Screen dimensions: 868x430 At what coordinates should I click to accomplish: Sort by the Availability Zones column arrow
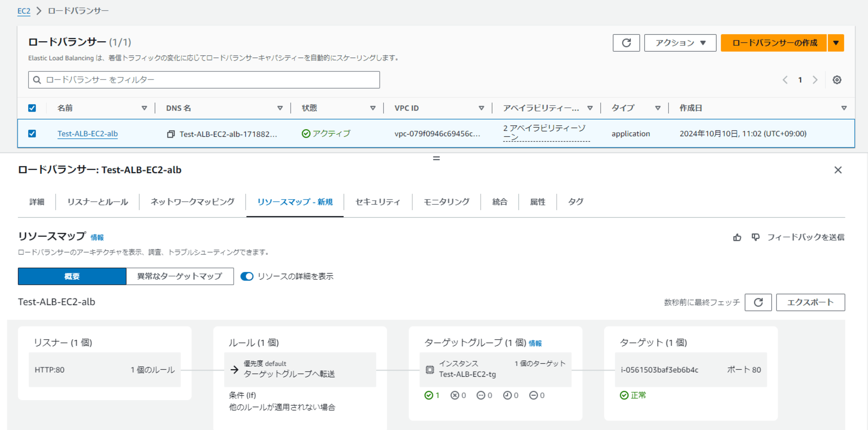click(x=590, y=108)
